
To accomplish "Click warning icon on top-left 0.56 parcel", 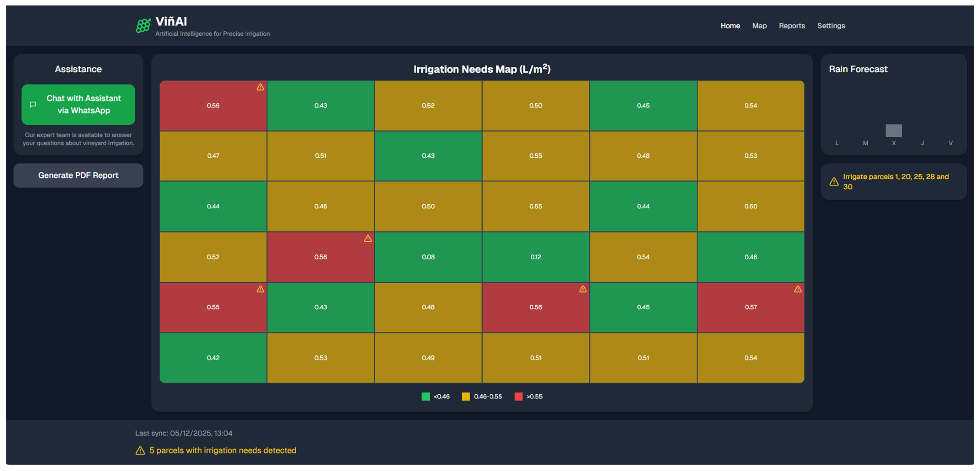I will (x=260, y=87).
